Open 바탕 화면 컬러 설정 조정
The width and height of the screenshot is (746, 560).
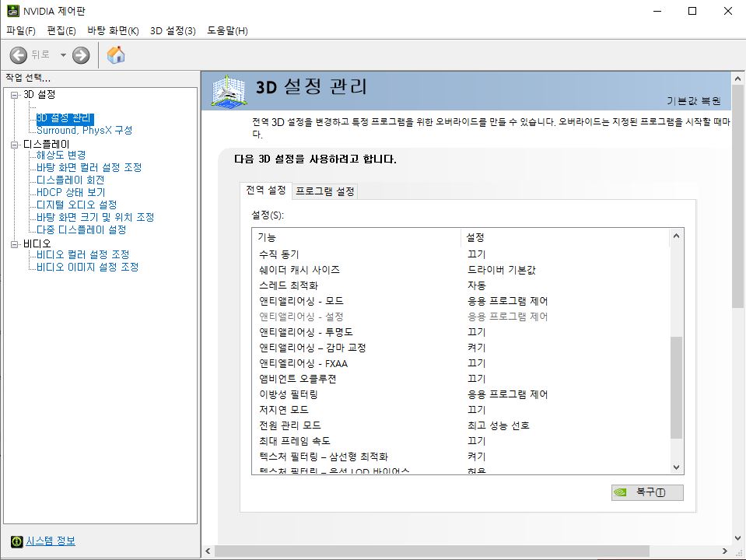coord(89,167)
